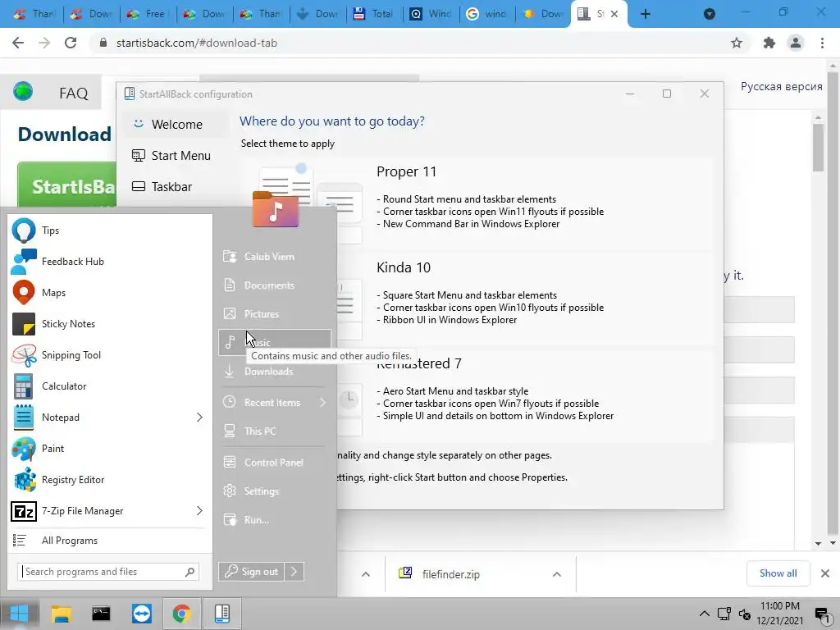Screen dimensions: 840x630
Task: Switch to the Total tab in Chrome
Action: 373,14
